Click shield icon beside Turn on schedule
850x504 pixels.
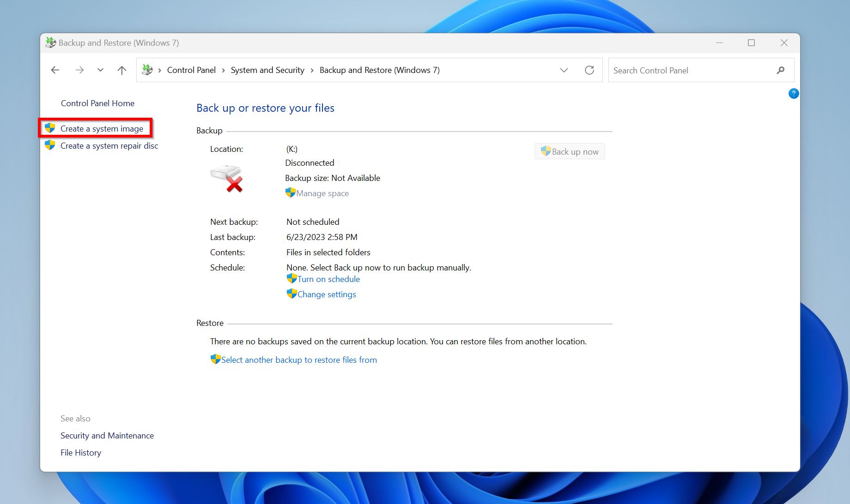292,278
